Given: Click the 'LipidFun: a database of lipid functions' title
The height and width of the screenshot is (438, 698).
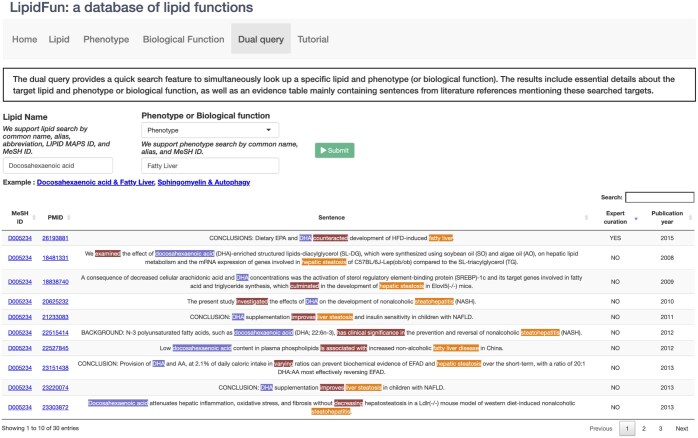Looking at the screenshot, I should pos(131,7).
